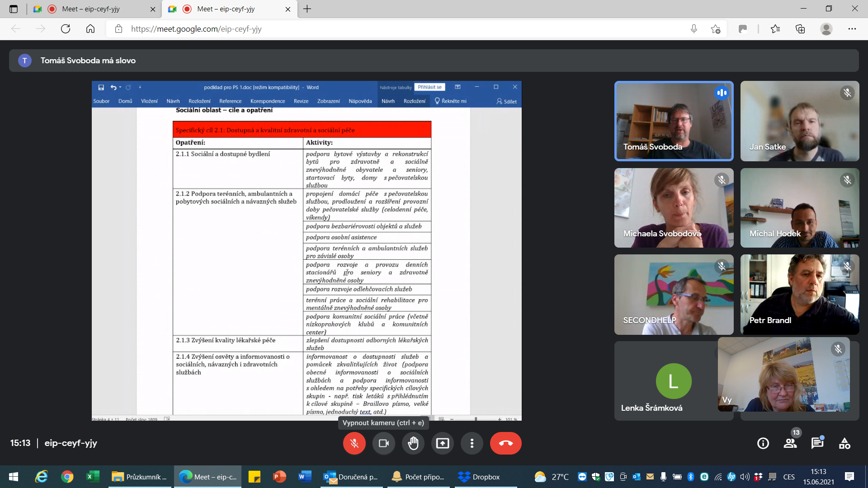Viewport: 868px width, 488px height.
Task: Add this page to favorites
Action: coord(715,29)
